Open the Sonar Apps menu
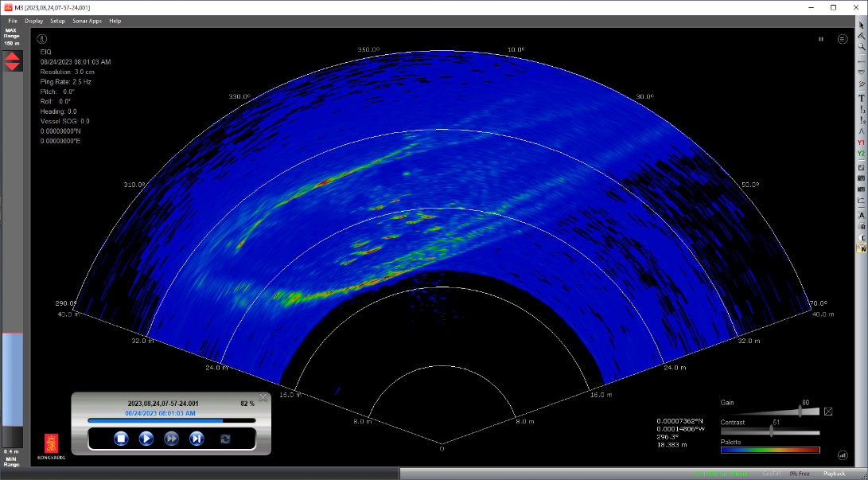 pos(87,21)
